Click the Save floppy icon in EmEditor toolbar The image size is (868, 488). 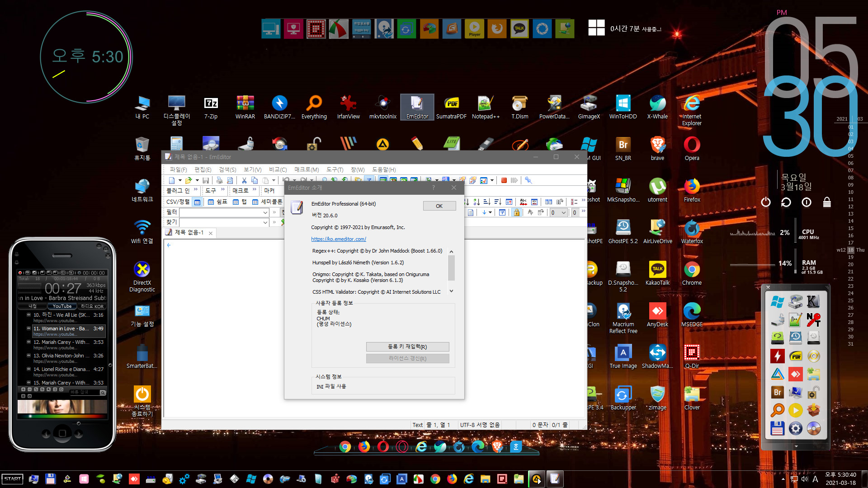206,180
